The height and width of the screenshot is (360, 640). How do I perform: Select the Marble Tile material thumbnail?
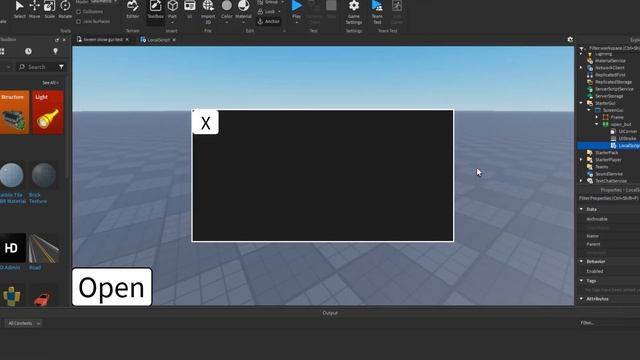pos(12,176)
